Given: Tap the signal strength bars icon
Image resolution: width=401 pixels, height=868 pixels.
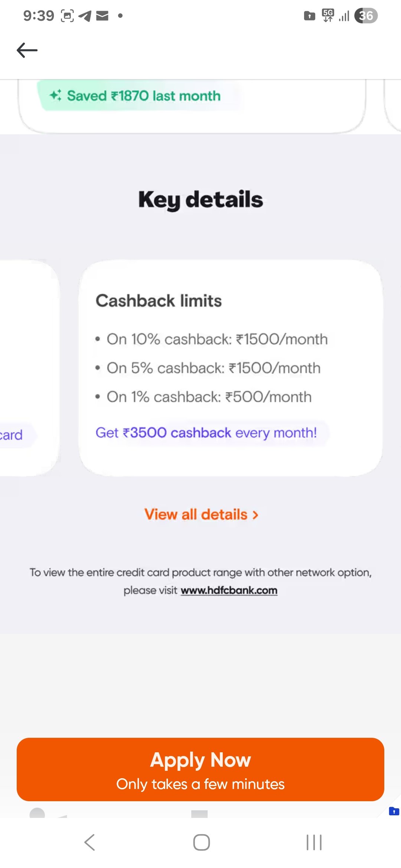Looking at the screenshot, I should pos(344,16).
